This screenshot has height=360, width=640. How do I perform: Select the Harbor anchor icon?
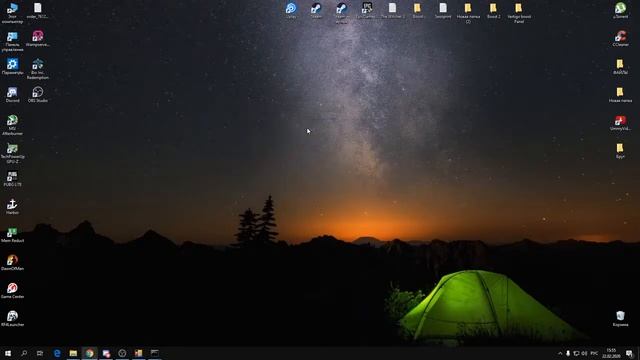pos(12,207)
